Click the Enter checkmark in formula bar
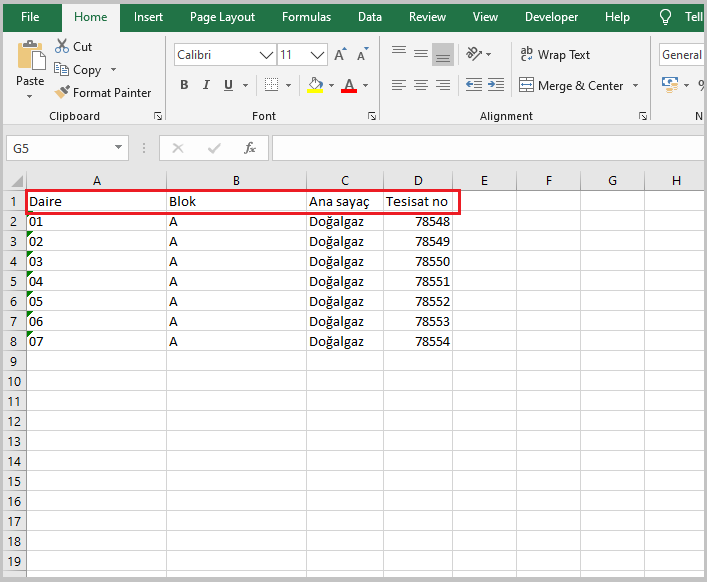The image size is (707, 582). (214, 148)
